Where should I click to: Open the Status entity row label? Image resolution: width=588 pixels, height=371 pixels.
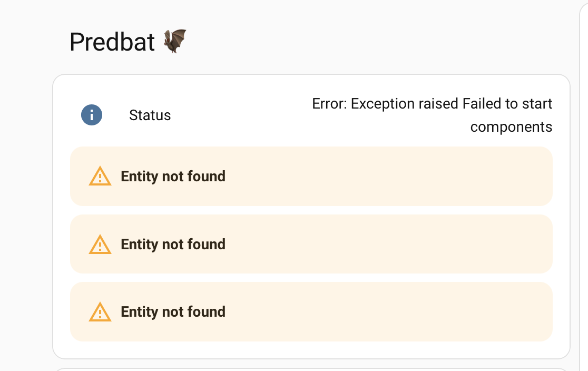click(x=150, y=115)
